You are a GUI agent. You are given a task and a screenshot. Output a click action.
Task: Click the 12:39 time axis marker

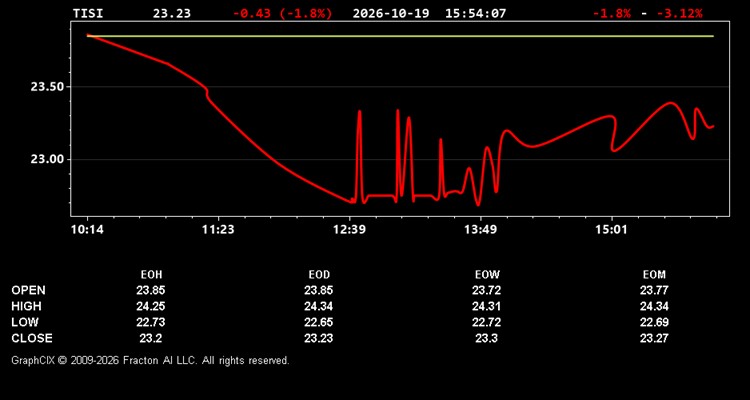click(350, 230)
